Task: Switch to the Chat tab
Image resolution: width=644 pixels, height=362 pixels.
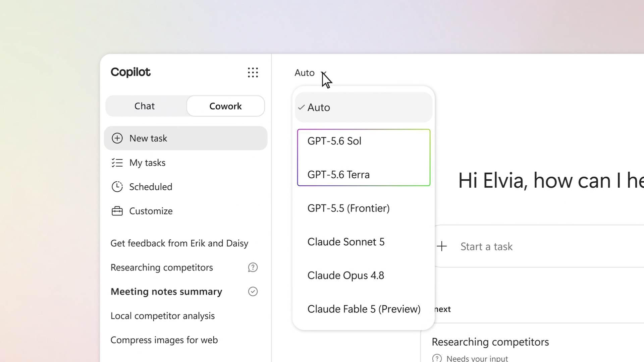Action: coord(145,106)
